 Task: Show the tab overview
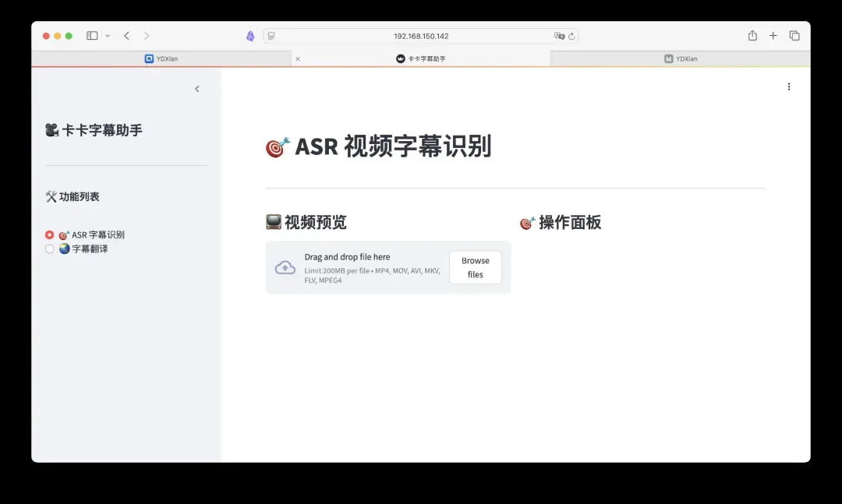[794, 36]
